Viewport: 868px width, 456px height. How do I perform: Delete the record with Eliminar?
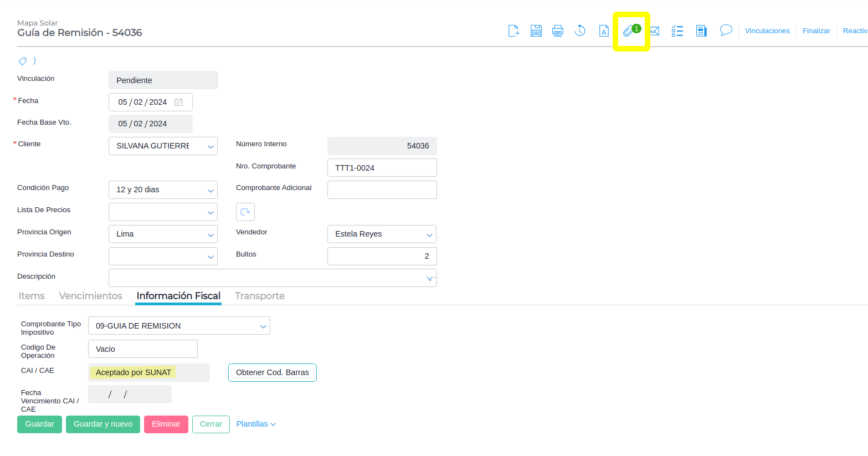[166, 424]
